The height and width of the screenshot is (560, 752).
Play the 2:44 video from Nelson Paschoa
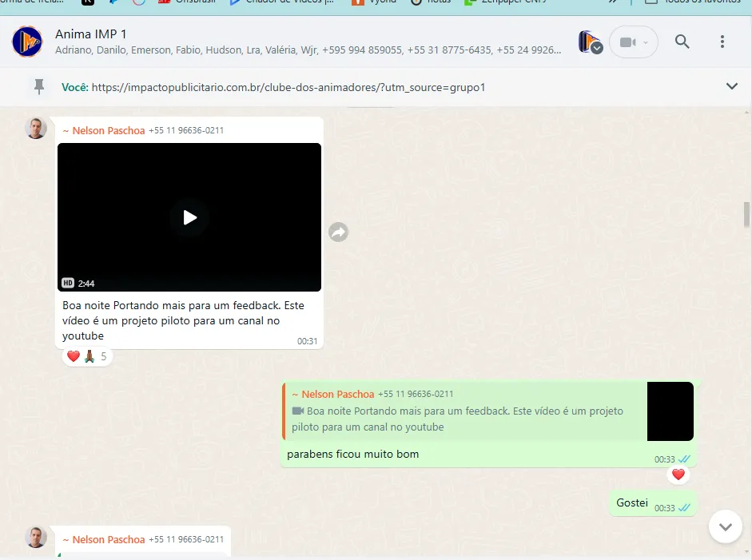pyautogui.click(x=190, y=217)
